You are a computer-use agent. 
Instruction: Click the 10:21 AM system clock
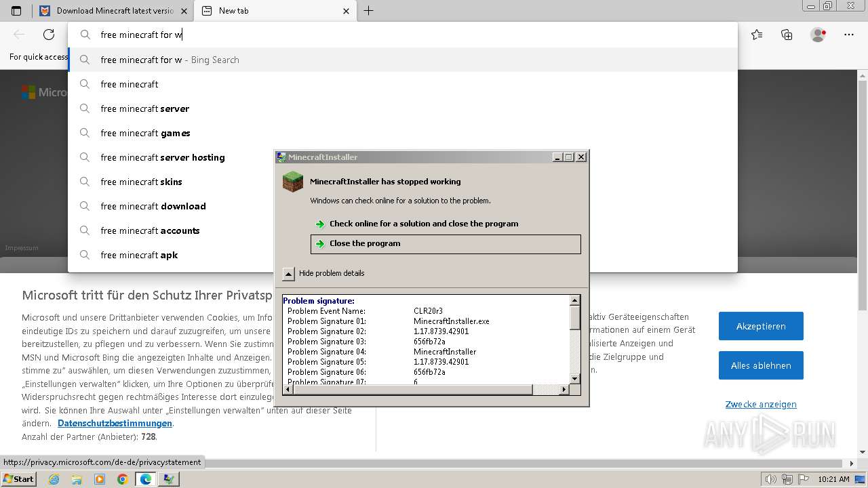tap(833, 479)
